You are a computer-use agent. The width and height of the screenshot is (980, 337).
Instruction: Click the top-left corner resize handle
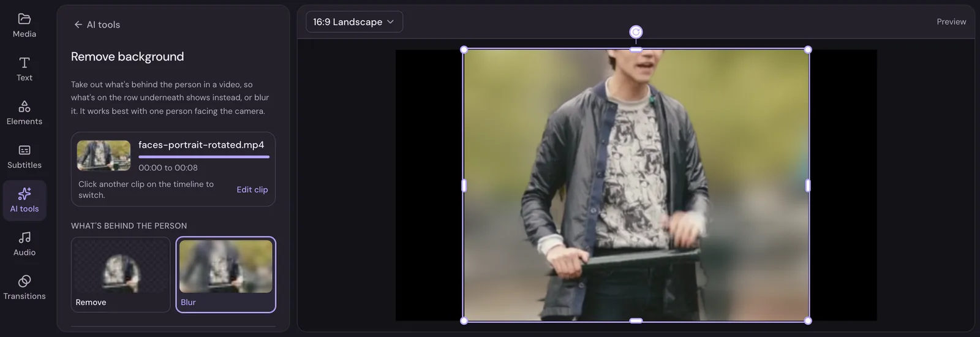pyautogui.click(x=464, y=50)
